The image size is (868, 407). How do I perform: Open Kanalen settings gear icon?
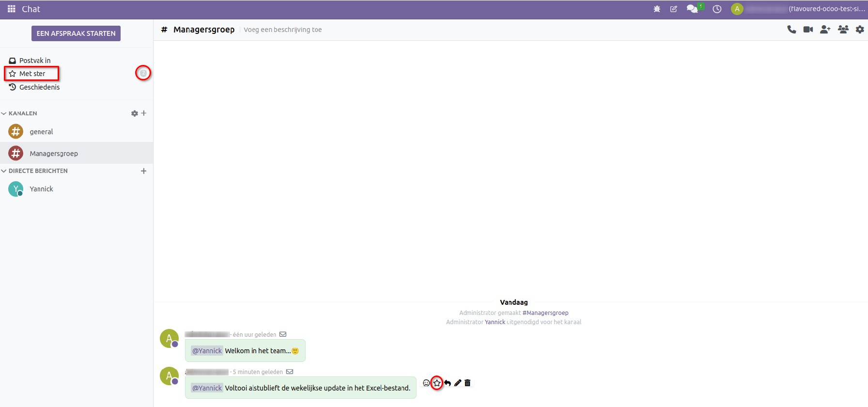tap(135, 113)
